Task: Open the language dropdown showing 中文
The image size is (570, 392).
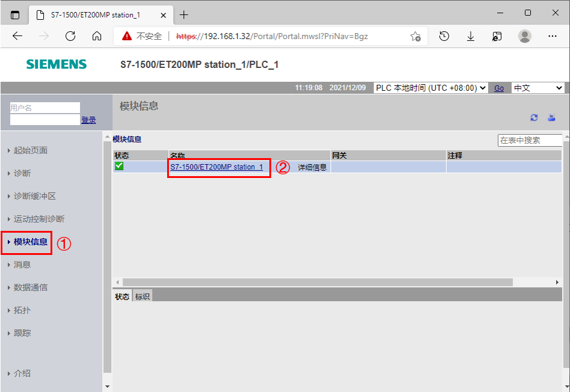Action: click(538, 88)
